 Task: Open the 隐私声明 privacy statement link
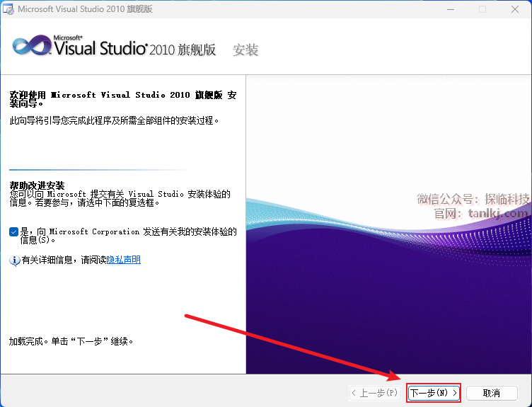point(123,260)
